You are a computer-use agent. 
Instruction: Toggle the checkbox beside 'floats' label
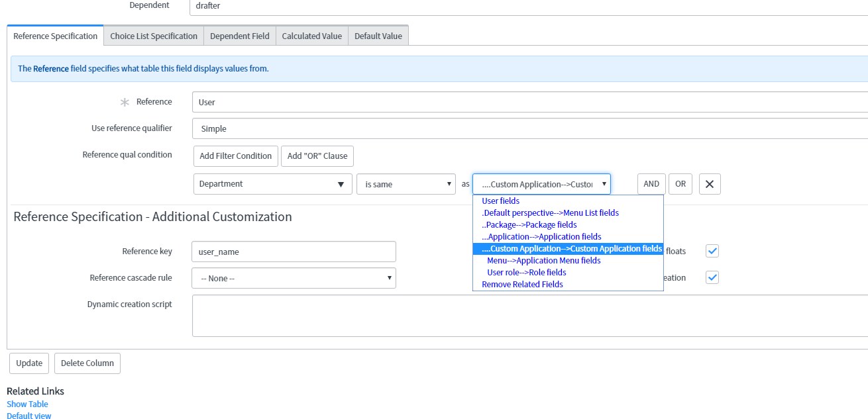[712, 251]
